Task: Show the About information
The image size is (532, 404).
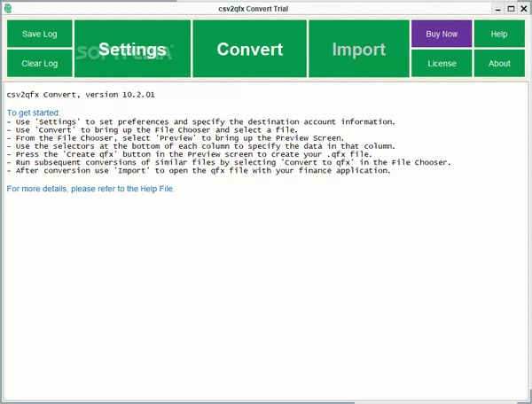Action: 499,64
